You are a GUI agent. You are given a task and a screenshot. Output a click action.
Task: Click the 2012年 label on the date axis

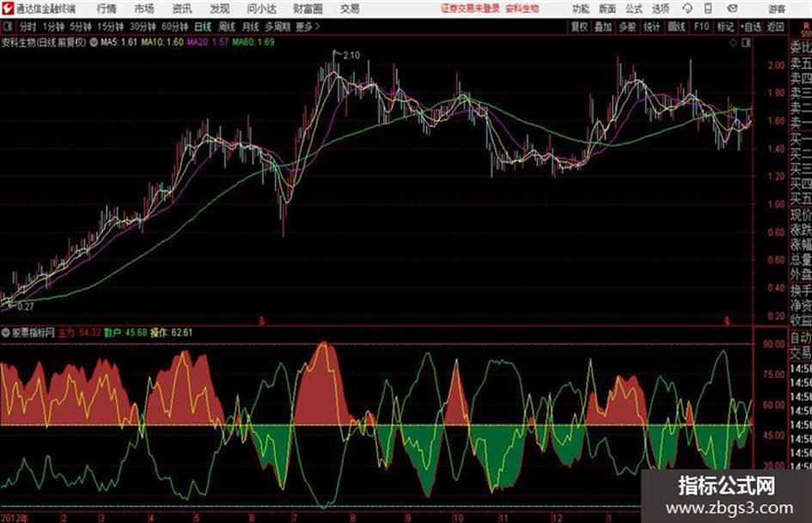coord(15,518)
